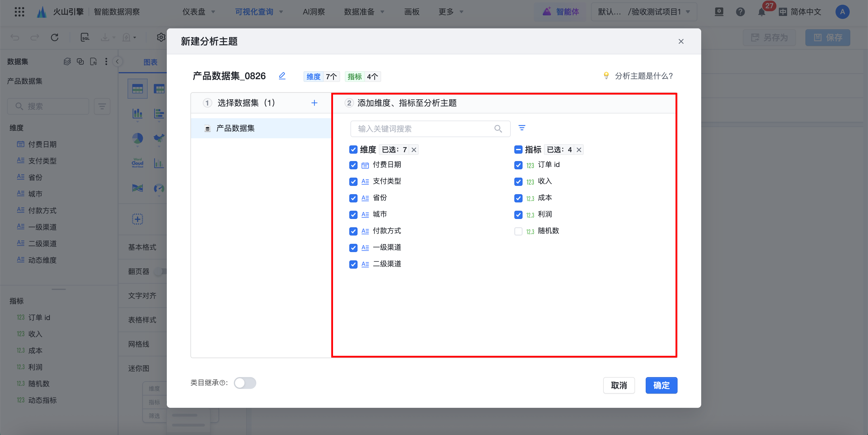The image size is (868, 435).
Task: Click the filter icon beside keyword search
Action: pos(522,128)
